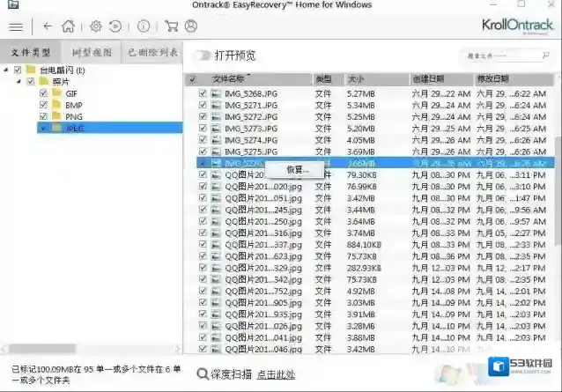Toggle the select-all checkbox in header
562x392 pixels.
(193, 79)
